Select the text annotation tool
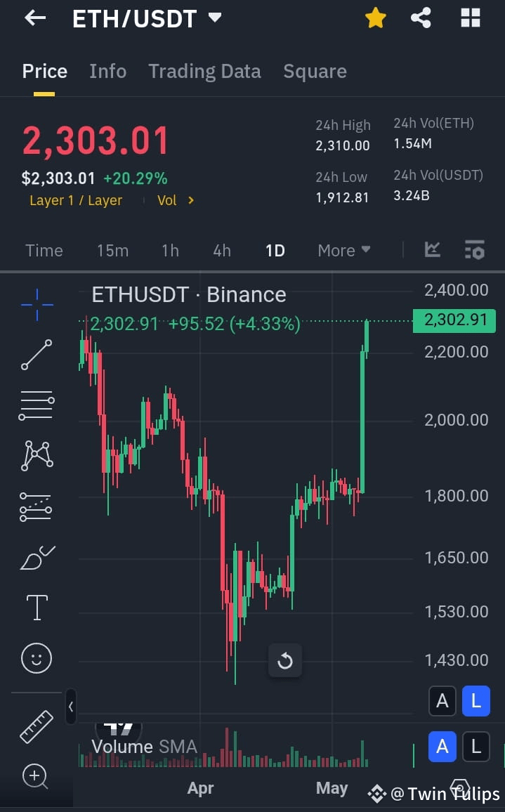 (37, 607)
